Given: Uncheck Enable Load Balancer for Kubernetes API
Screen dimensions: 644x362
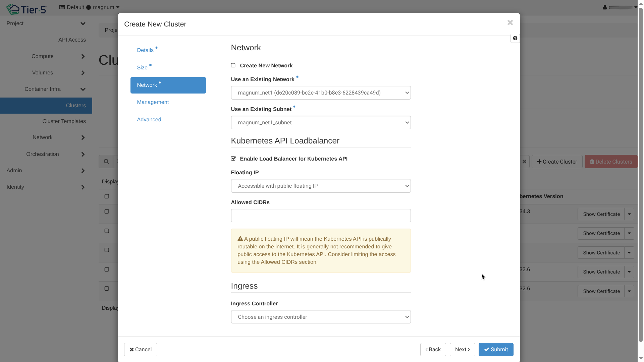Looking at the screenshot, I should 233,159.
